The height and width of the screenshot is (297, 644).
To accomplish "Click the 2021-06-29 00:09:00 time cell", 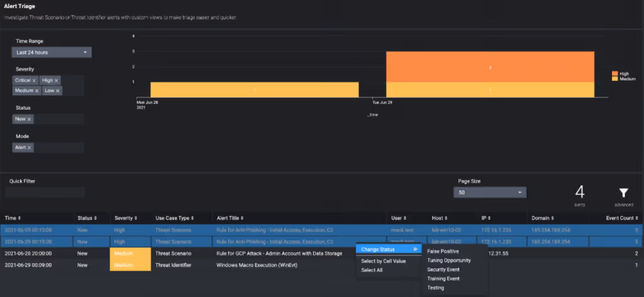I will coord(28,265).
